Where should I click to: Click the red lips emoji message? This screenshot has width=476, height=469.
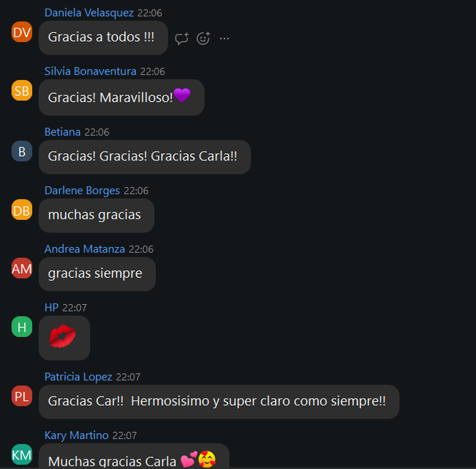65,338
